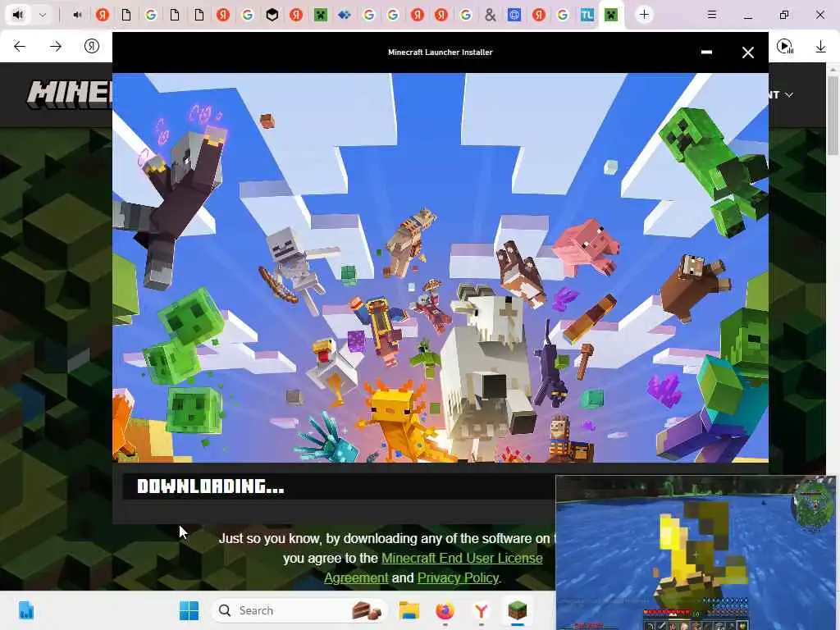Image resolution: width=840 pixels, height=630 pixels.
Task: Click the browser page vertical scrollbar
Action: 833,115
